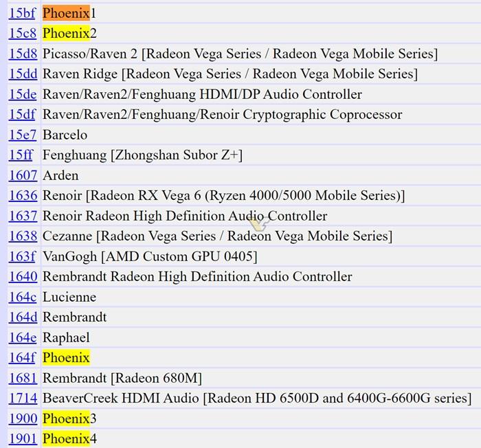Image resolution: width=481 pixels, height=448 pixels.
Task: Click the Picasso/Raven 2 device description
Action: coord(240,54)
